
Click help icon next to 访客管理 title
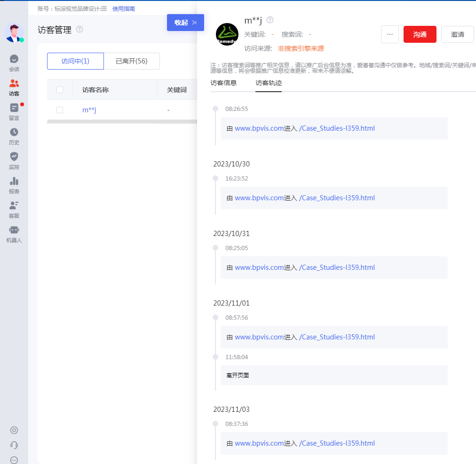(x=79, y=29)
